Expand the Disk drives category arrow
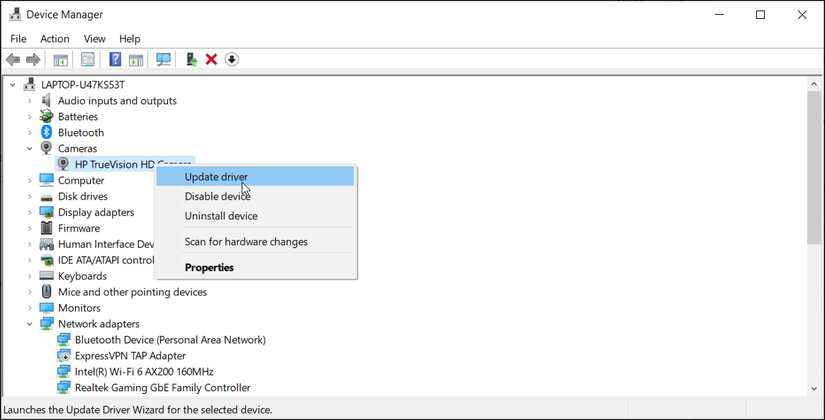The image size is (825, 420). pos(30,196)
